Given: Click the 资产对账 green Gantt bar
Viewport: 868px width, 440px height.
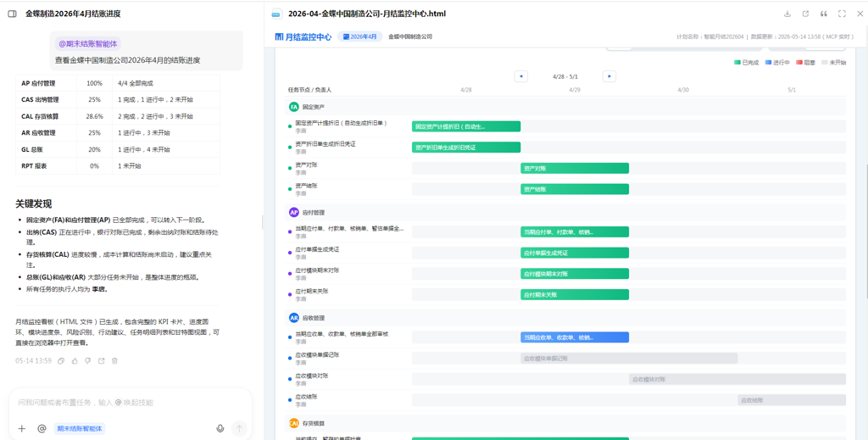Looking at the screenshot, I should [575, 168].
